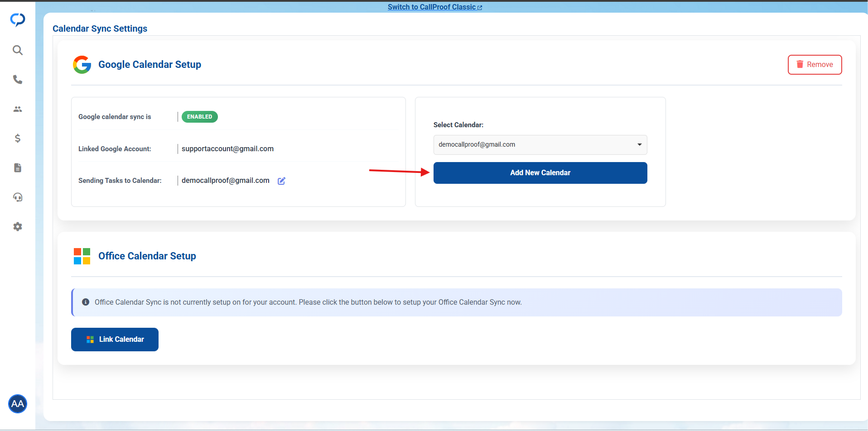Click the Sending Tasks to Calendar label
The image size is (868, 431).
120,181
